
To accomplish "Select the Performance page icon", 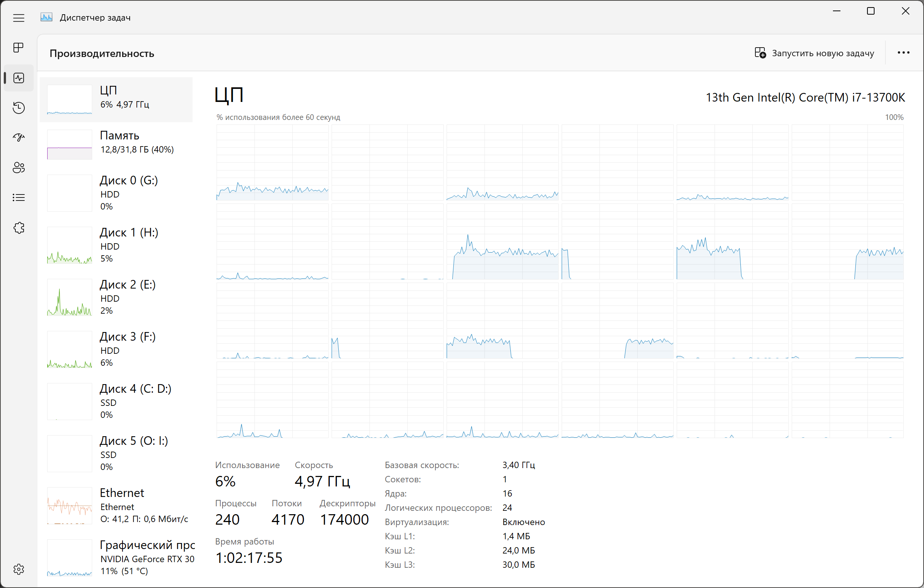I will (18, 78).
